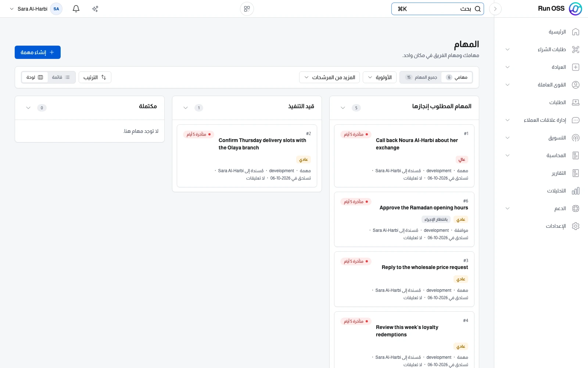Click the إنشاء مهمة create task button
Viewport: 588px width, 368px height.
37,52
